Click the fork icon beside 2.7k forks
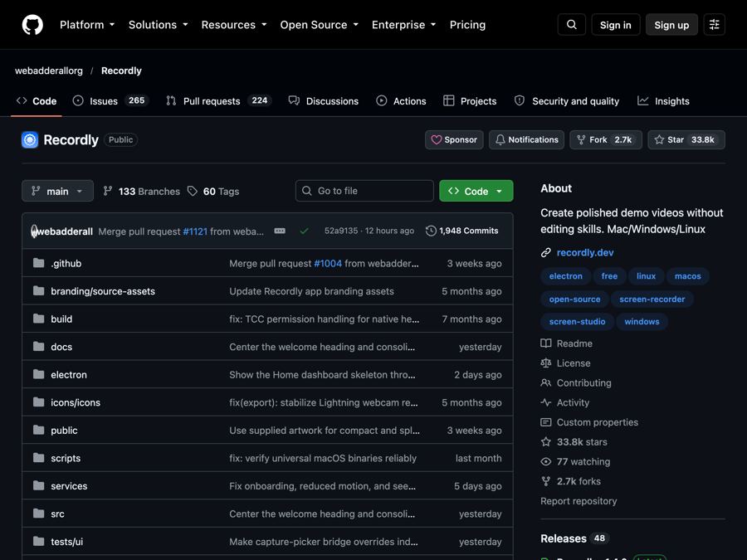Viewport: 747px width, 560px height. click(546, 481)
